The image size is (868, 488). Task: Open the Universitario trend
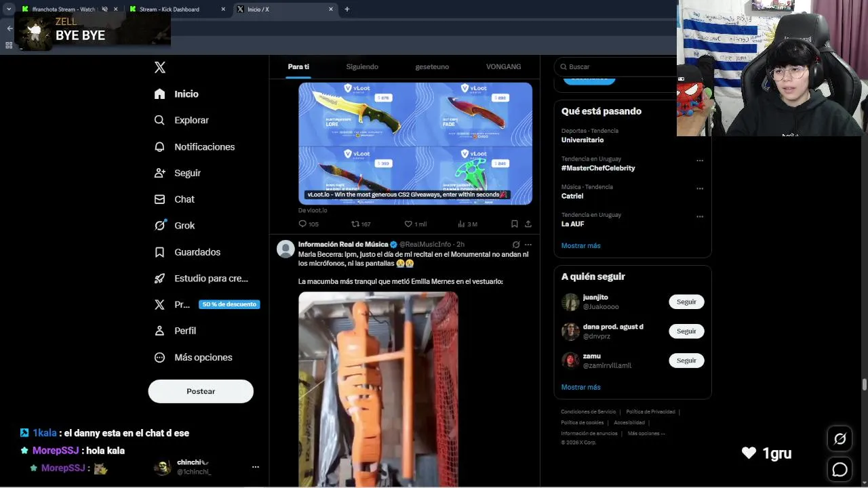[x=582, y=140]
